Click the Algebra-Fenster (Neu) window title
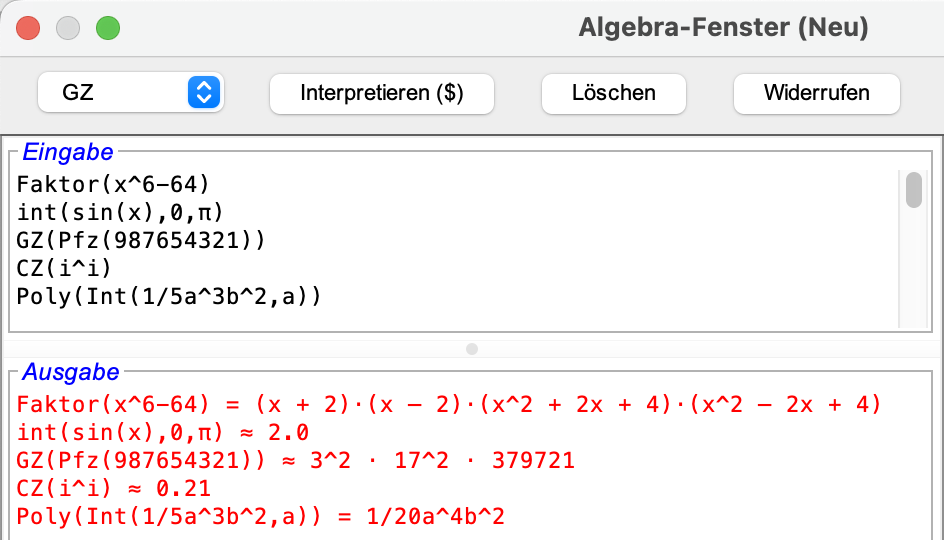Image resolution: width=944 pixels, height=540 pixels. (x=723, y=28)
